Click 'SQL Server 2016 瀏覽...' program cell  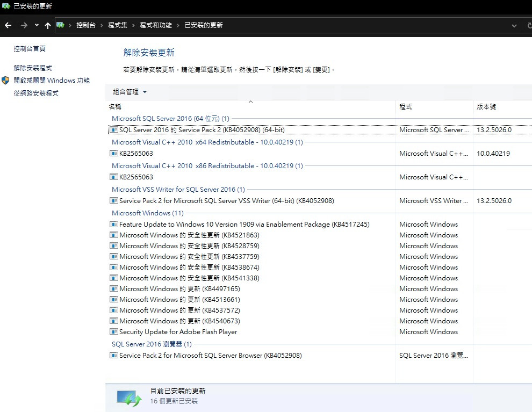[x=434, y=356]
